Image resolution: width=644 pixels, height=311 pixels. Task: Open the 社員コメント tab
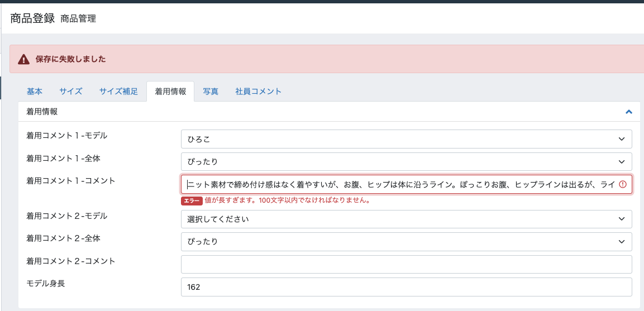tap(258, 92)
